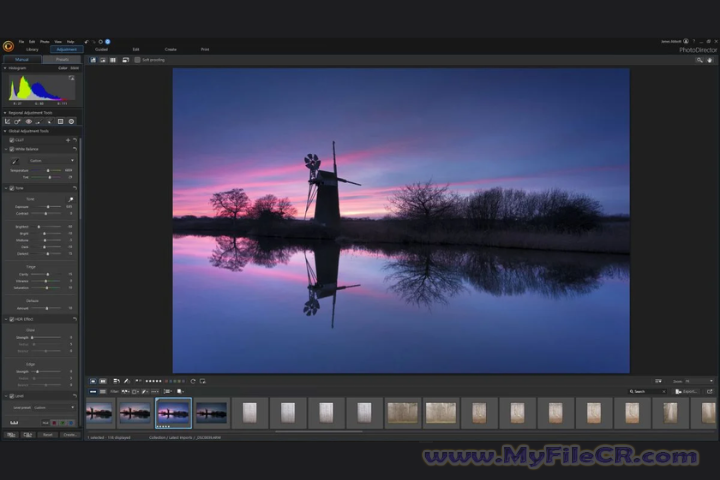
Task: Toggle the CLUT checkbox
Action: click(12, 140)
